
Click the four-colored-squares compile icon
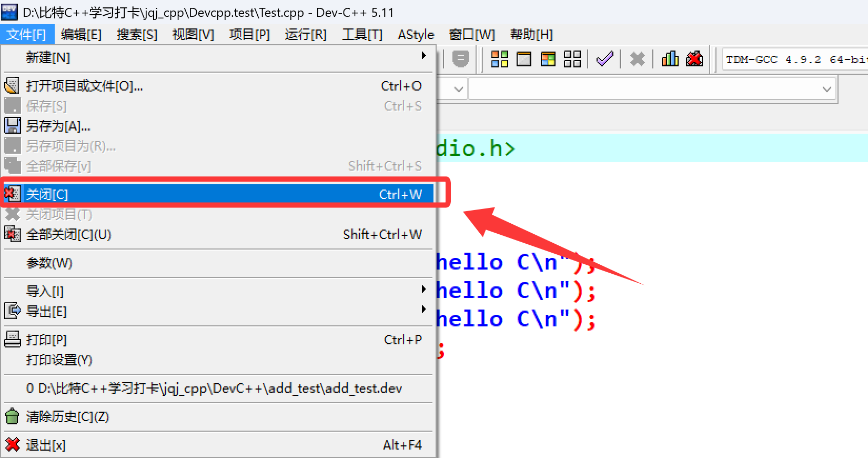(x=500, y=59)
